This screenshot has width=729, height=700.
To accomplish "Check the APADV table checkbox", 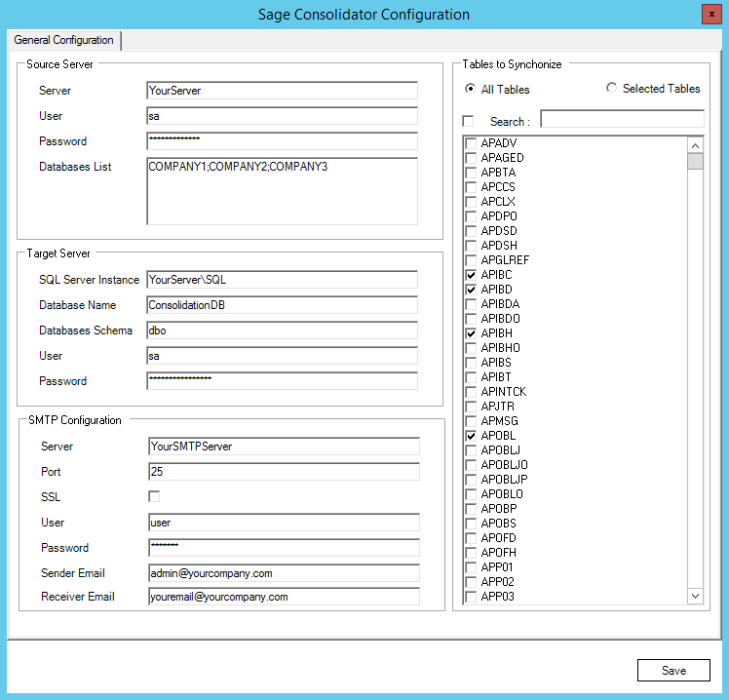I will pos(472,144).
